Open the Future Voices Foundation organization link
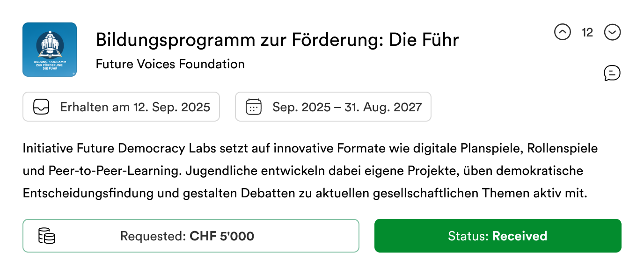This screenshot has height=275, width=644. click(170, 64)
